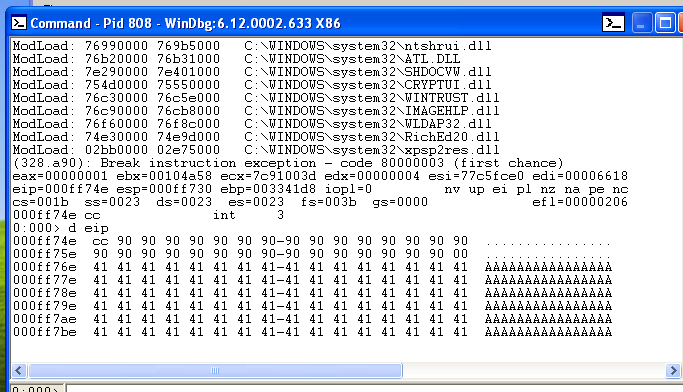Screen dimensions: 683x392
Task: Click the RichEd20.dll module path
Action: click(372, 137)
